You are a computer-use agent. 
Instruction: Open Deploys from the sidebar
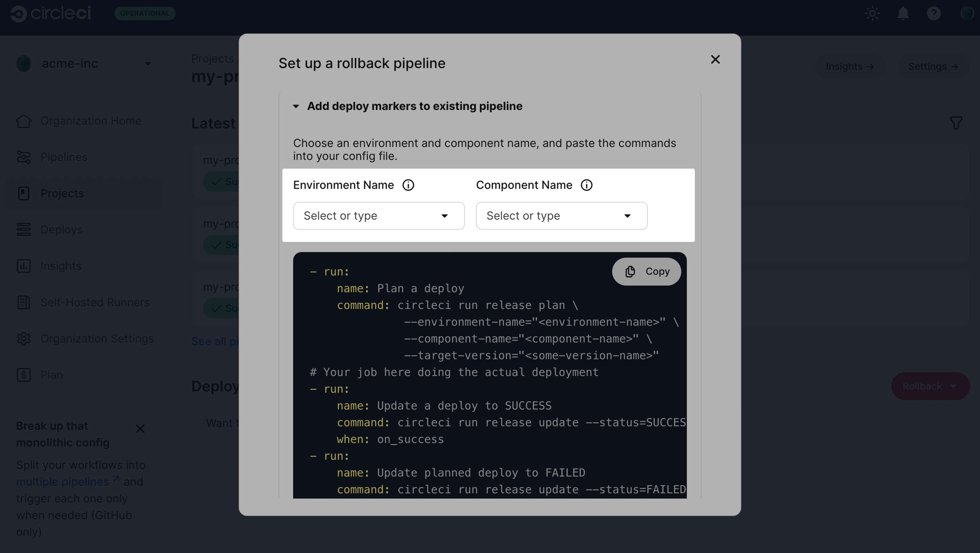coord(62,229)
